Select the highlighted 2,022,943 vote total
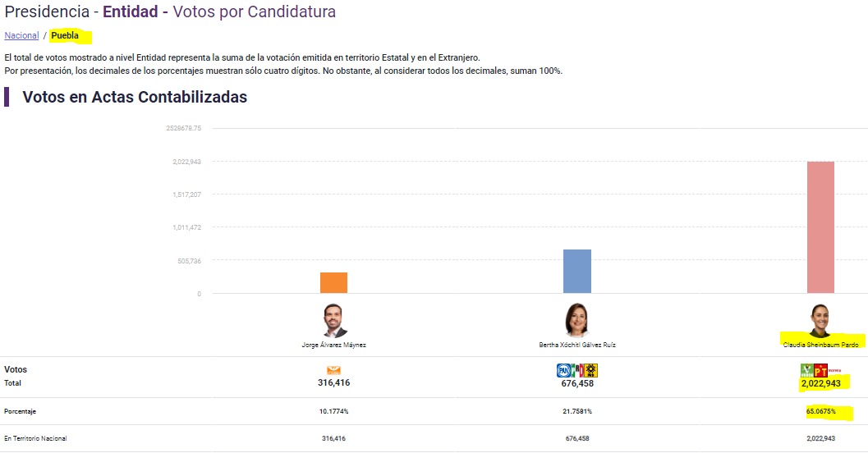 [821, 383]
